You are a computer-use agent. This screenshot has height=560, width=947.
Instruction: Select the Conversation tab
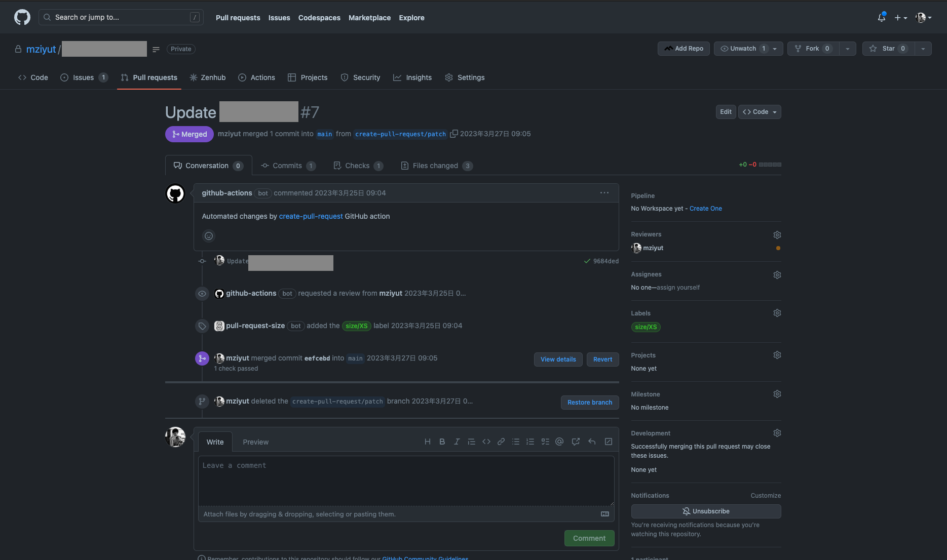point(208,166)
